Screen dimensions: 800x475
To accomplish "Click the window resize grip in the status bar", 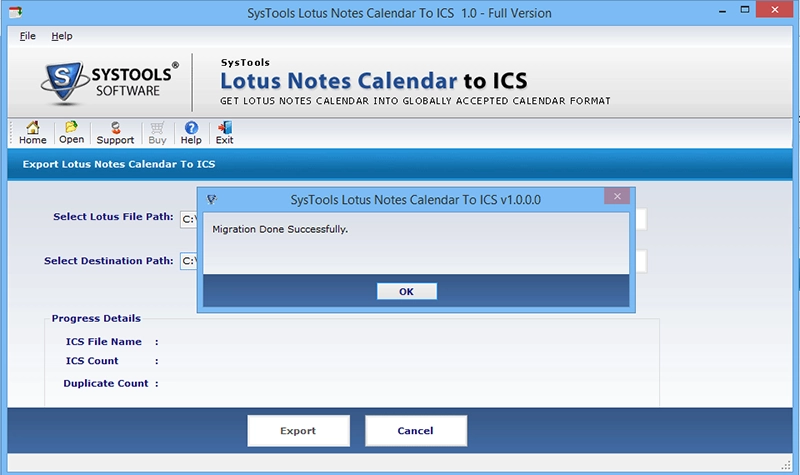I will pos(786,465).
